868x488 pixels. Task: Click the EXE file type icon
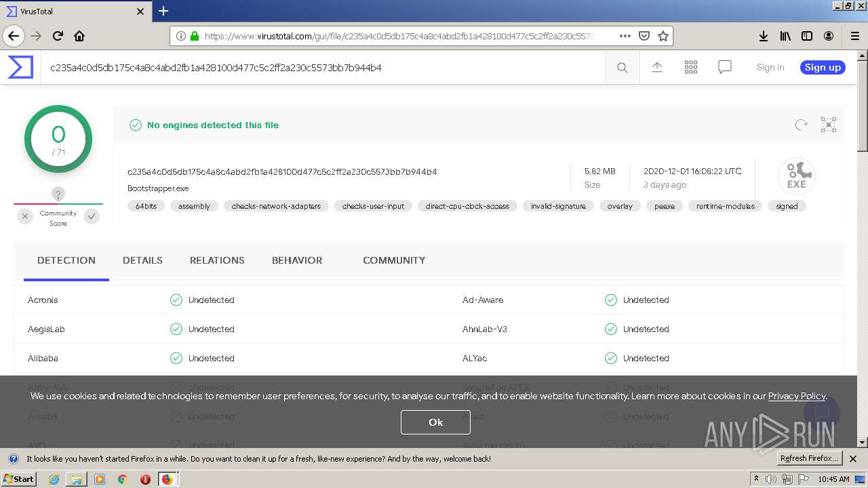(x=796, y=176)
